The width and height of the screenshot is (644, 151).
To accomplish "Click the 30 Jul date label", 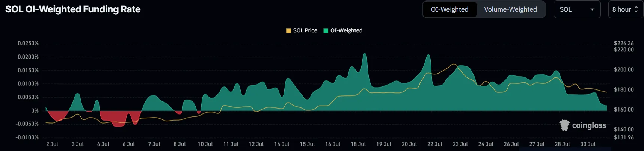I will [x=588, y=144].
